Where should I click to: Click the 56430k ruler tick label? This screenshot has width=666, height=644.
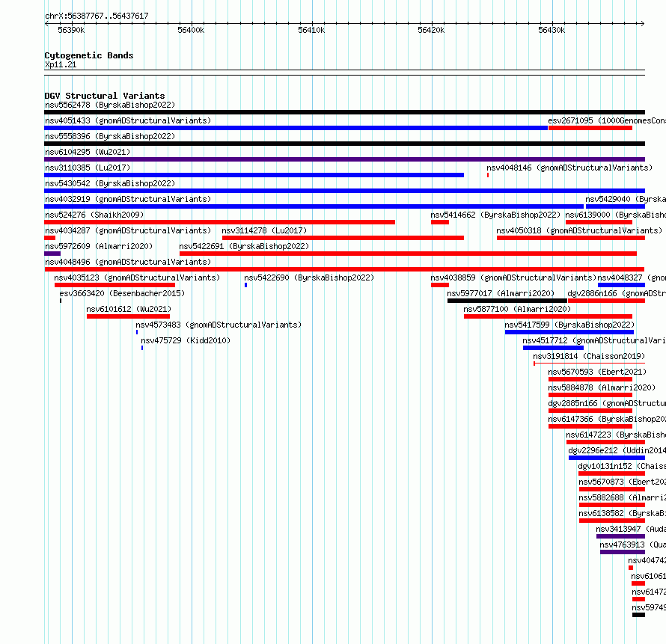click(552, 30)
